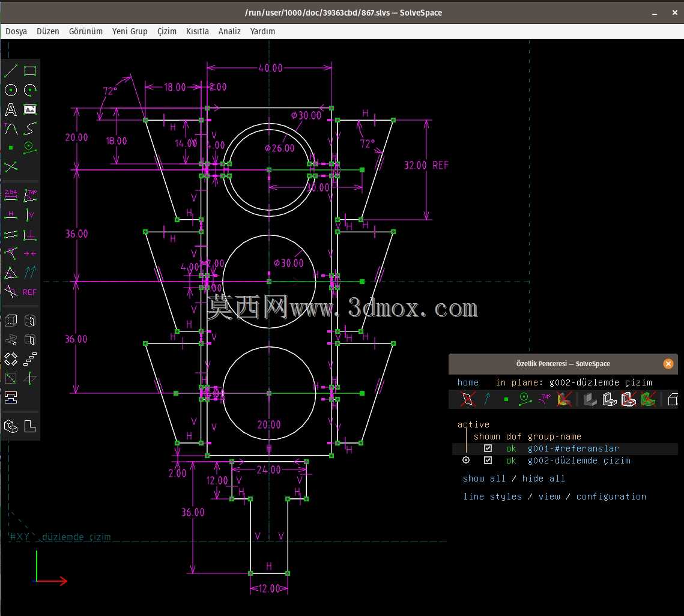Uncheck shown box for g001-#referanslar
The height and width of the screenshot is (616, 684).
(x=488, y=448)
